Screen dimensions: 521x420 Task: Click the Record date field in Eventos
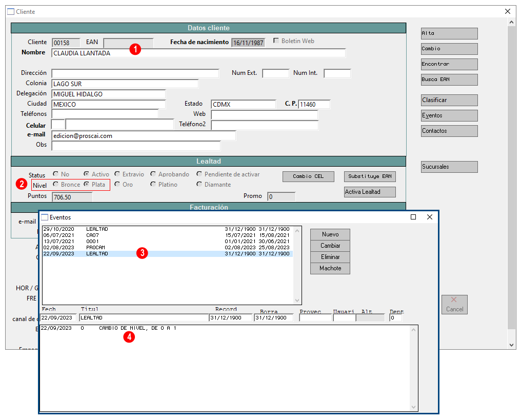(231, 317)
